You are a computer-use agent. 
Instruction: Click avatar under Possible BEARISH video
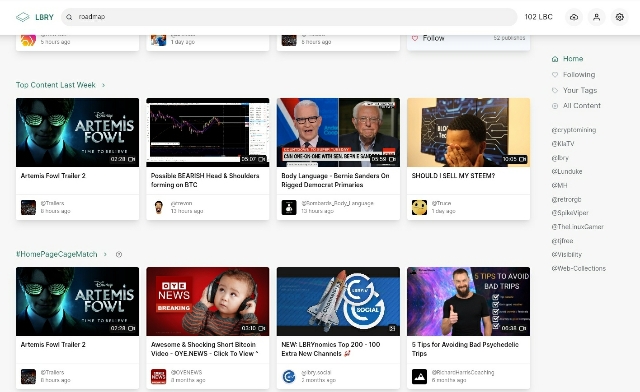[x=158, y=207]
